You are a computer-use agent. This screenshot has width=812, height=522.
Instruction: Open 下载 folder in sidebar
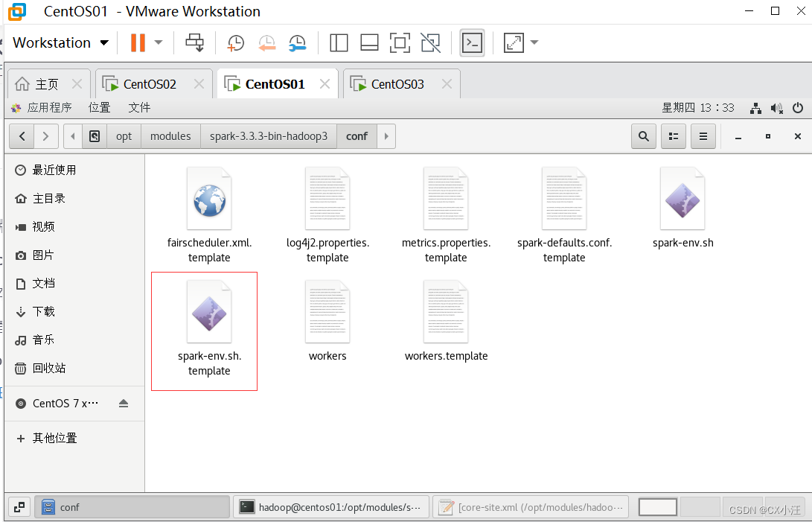(x=74, y=311)
